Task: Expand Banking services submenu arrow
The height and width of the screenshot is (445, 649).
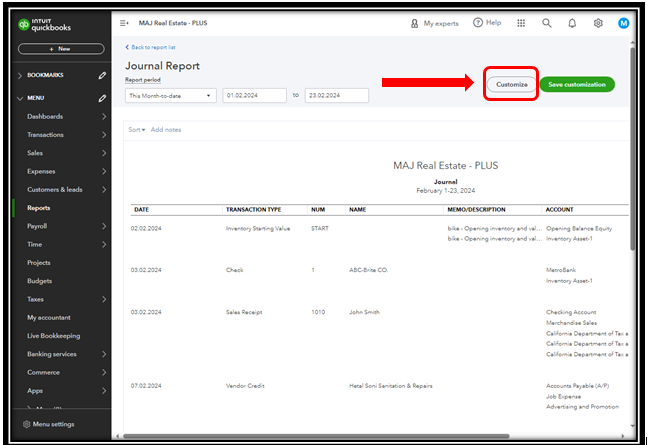Action: (104, 354)
